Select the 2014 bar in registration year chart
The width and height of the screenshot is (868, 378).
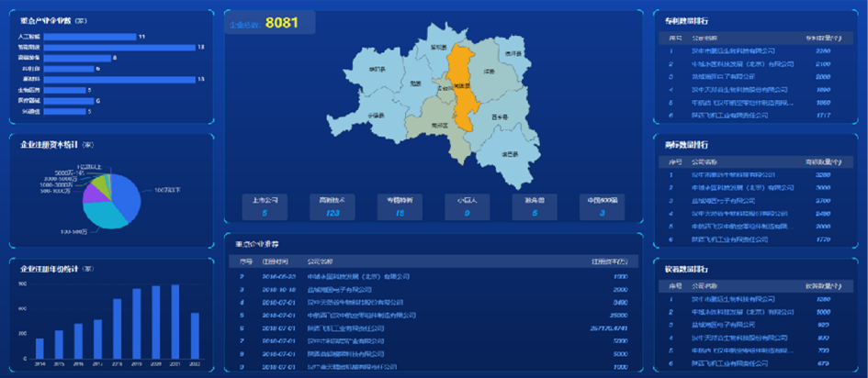(39, 349)
